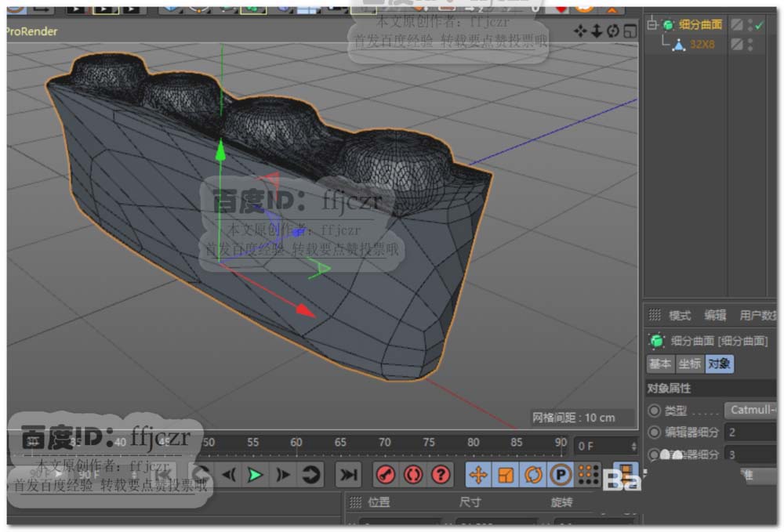The height and width of the screenshot is (532, 784).
Task: Click the viewport pan (move camera) icon
Action: point(580,31)
